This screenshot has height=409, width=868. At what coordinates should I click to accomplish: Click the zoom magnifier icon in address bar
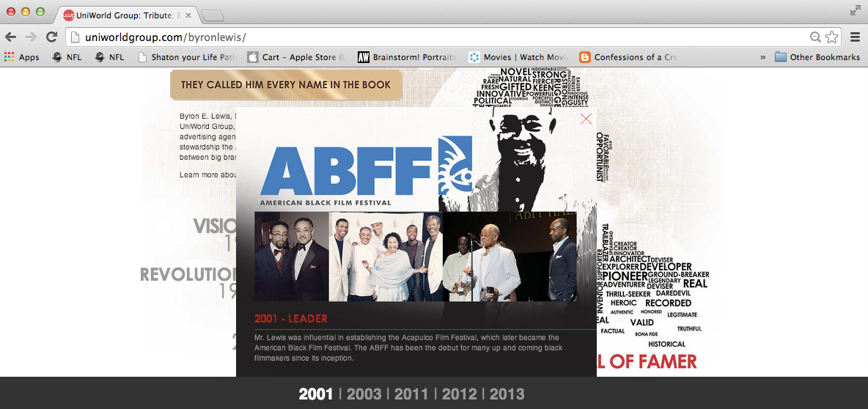815,37
